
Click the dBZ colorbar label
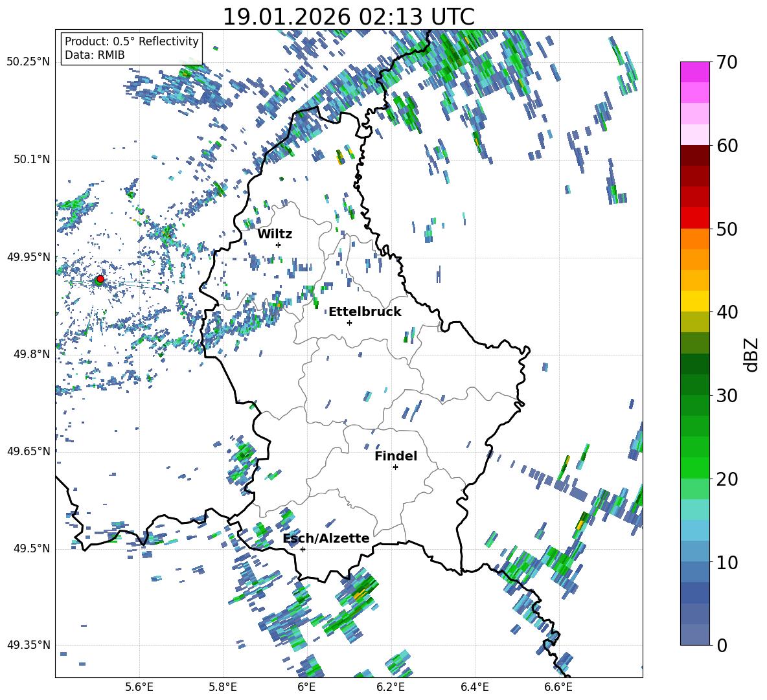click(751, 354)
